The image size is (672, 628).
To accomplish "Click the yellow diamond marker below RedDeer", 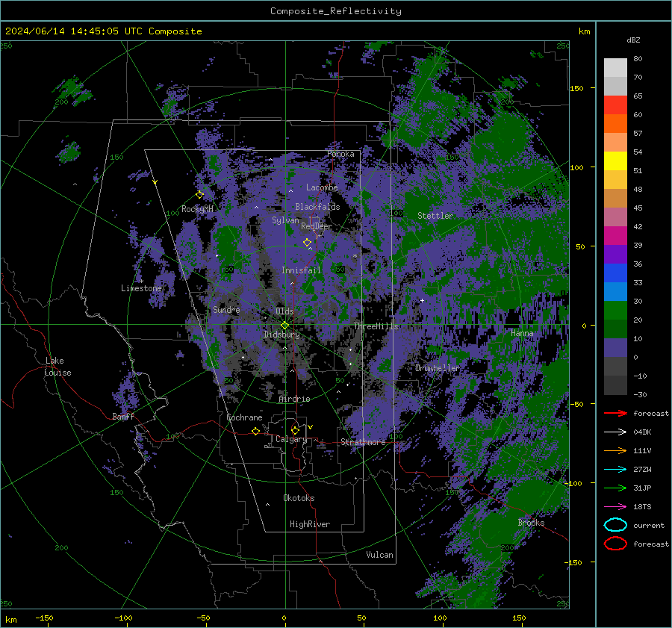I will [x=307, y=243].
